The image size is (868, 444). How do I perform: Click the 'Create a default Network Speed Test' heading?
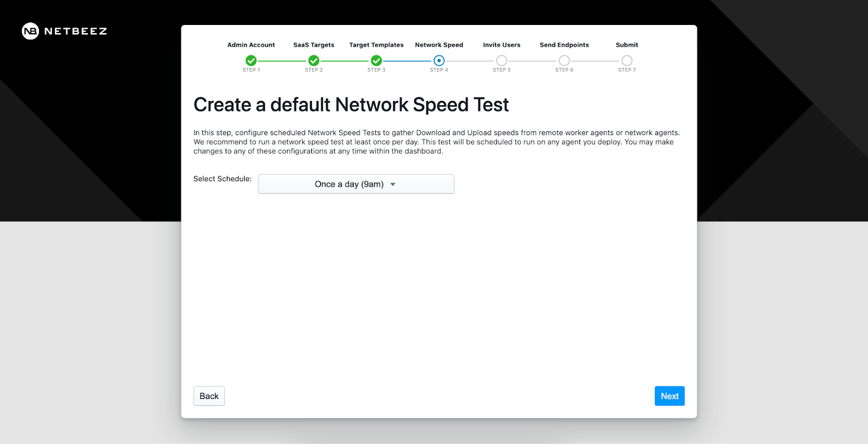pos(351,105)
